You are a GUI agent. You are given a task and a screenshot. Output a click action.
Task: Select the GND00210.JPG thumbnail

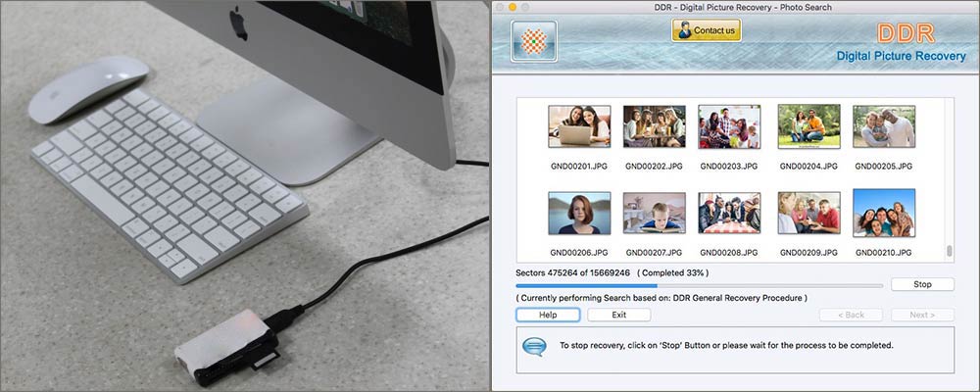click(884, 214)
